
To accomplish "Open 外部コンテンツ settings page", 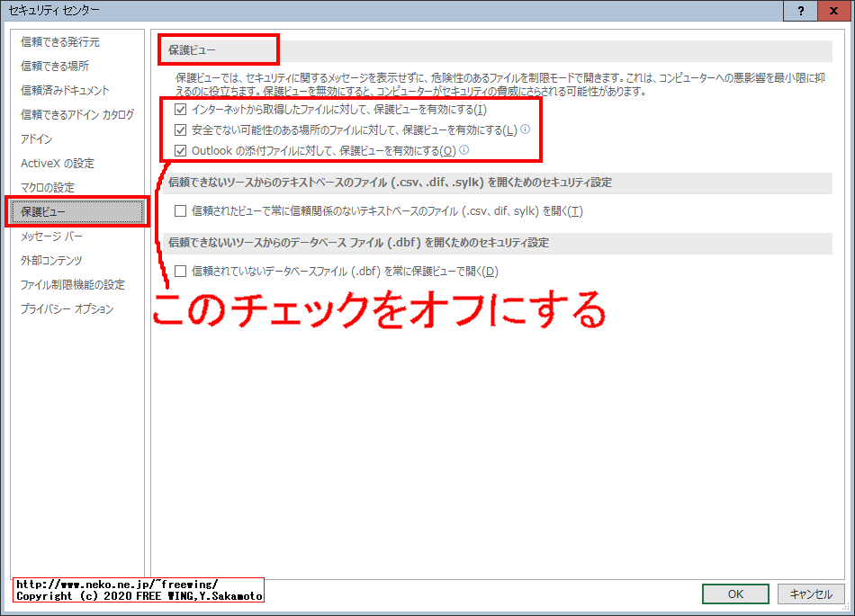I will (x=51, y=260).
